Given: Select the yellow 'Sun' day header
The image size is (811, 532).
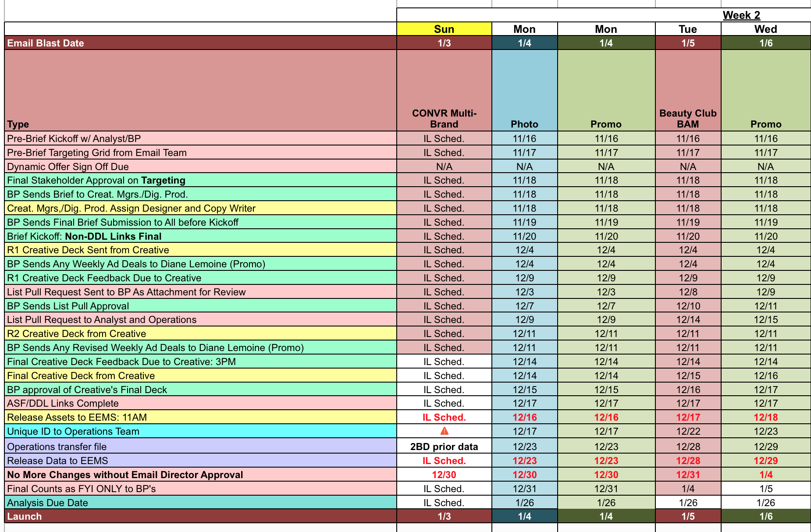Looking at the screenshot, I should tap(444, 29).
